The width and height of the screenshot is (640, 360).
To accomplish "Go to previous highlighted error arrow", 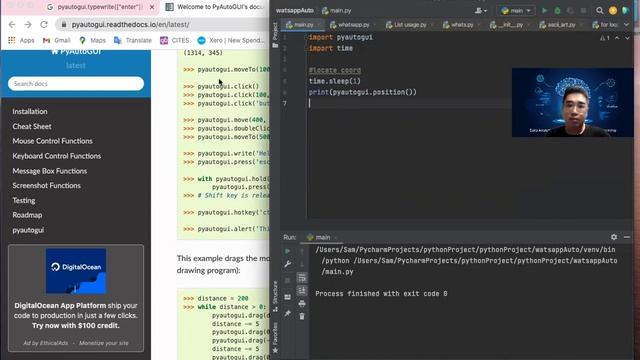I will (617, 38).
